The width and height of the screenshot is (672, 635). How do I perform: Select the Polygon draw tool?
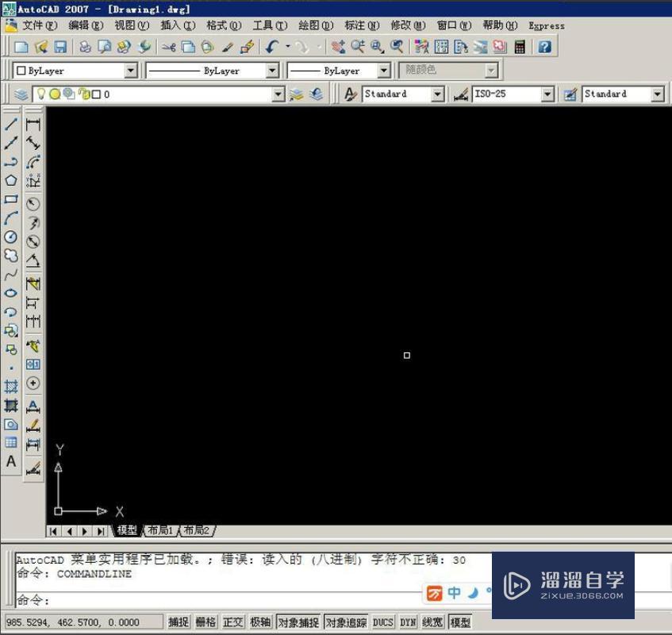tap(11, 180)
